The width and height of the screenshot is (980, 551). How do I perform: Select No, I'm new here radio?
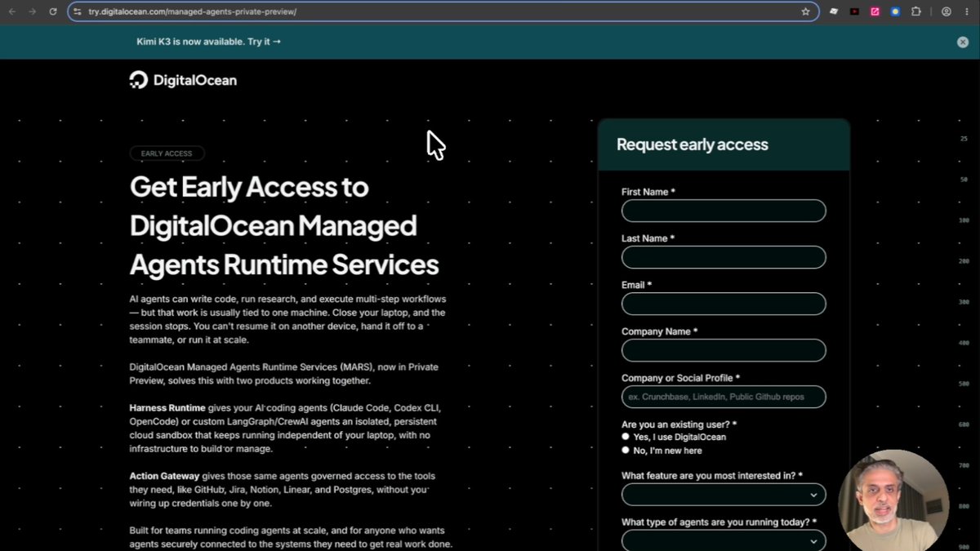(x=626, y=450)
